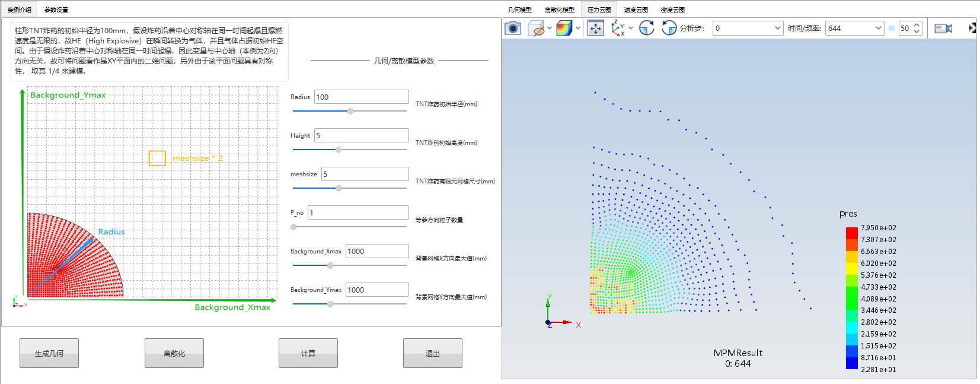
Task: Click the green 4.089e+02 legend swatch
Action: coord(852,304)
